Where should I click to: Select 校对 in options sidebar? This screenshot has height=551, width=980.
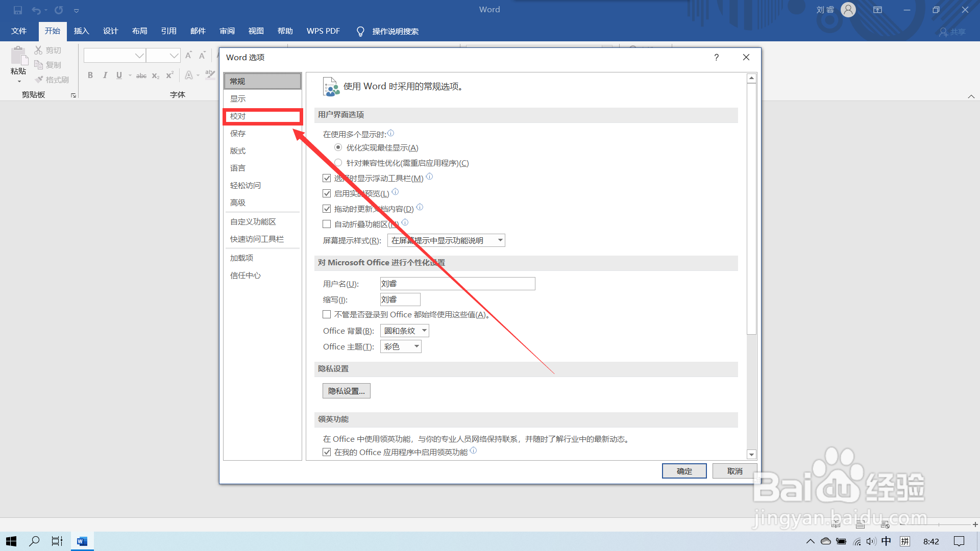(x=262, y=116)
